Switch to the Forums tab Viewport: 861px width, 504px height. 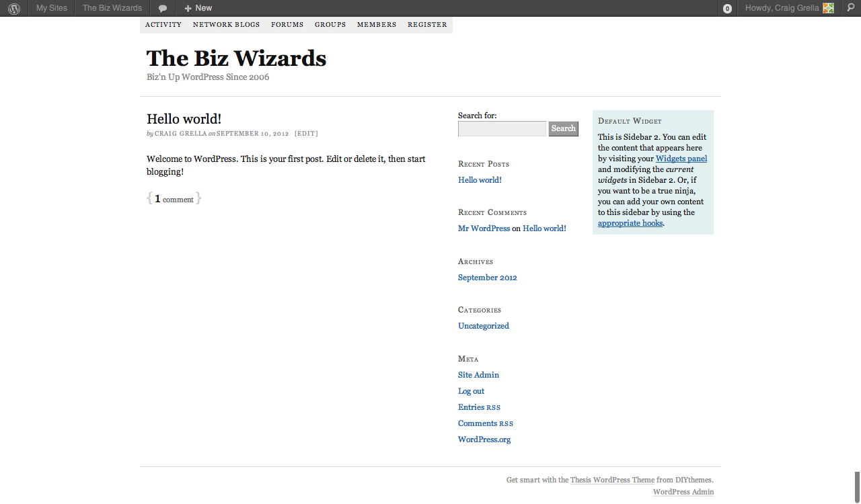coord(287,25)
